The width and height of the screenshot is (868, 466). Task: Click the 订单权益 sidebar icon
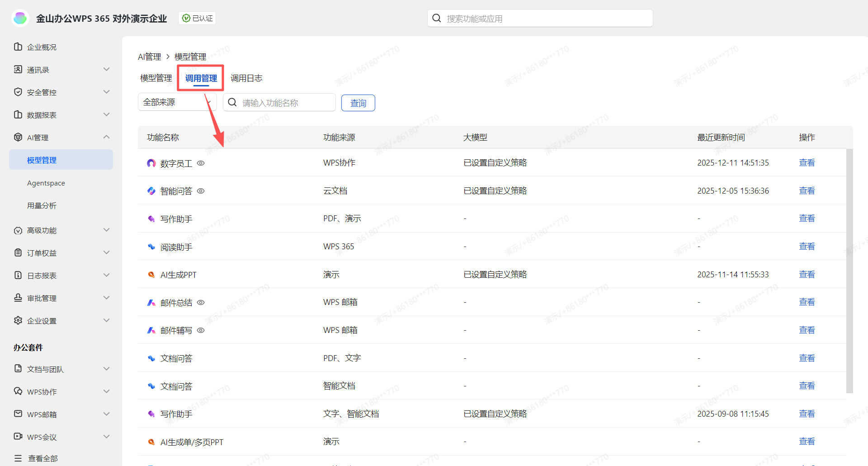click(x=18, y=252)
